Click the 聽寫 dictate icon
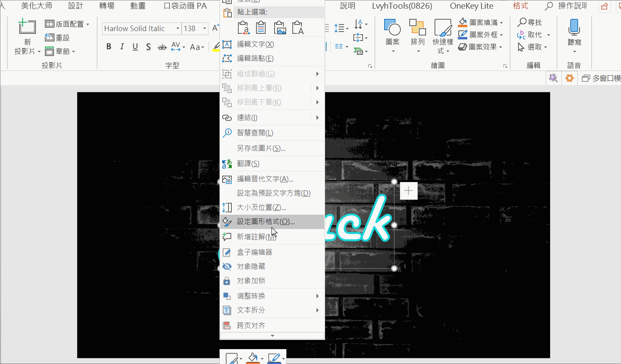This screenshot has width=621, height=364. pyautogui.click(x=574, y=27)
